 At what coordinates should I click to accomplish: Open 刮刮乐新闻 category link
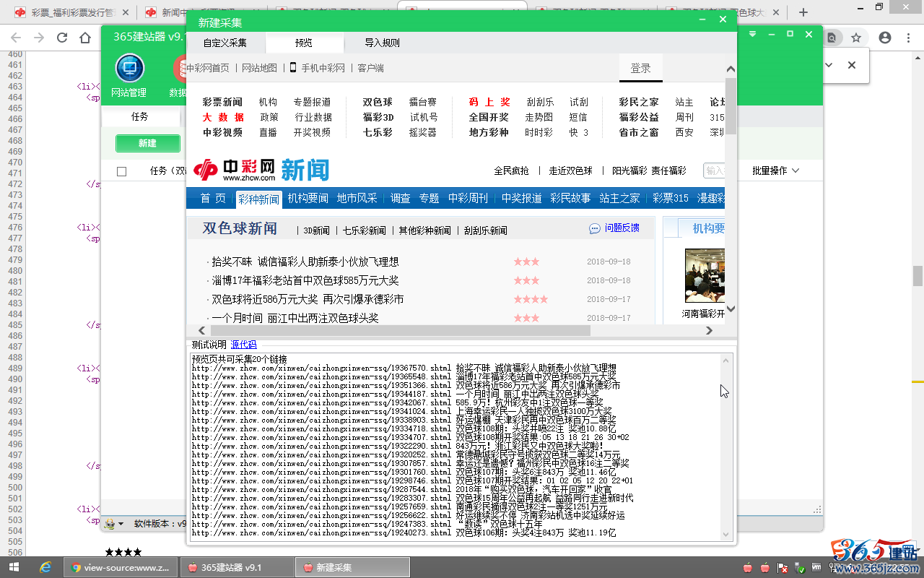click(485, 230)
